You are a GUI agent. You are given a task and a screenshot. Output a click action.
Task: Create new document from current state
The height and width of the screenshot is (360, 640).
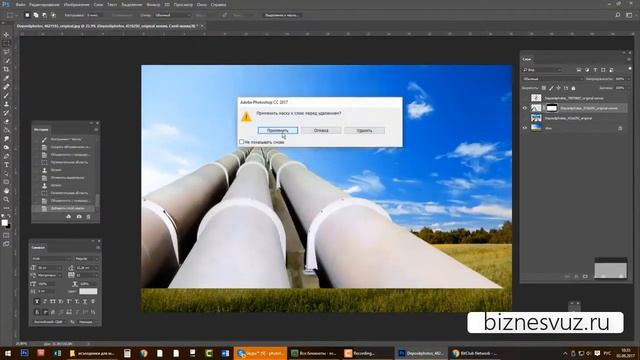tap(69, 216)
